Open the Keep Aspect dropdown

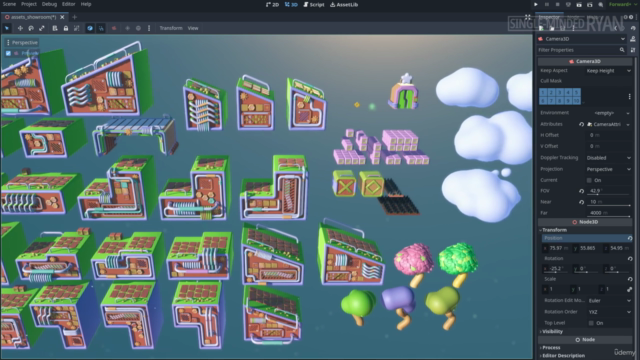click(609, 71)
